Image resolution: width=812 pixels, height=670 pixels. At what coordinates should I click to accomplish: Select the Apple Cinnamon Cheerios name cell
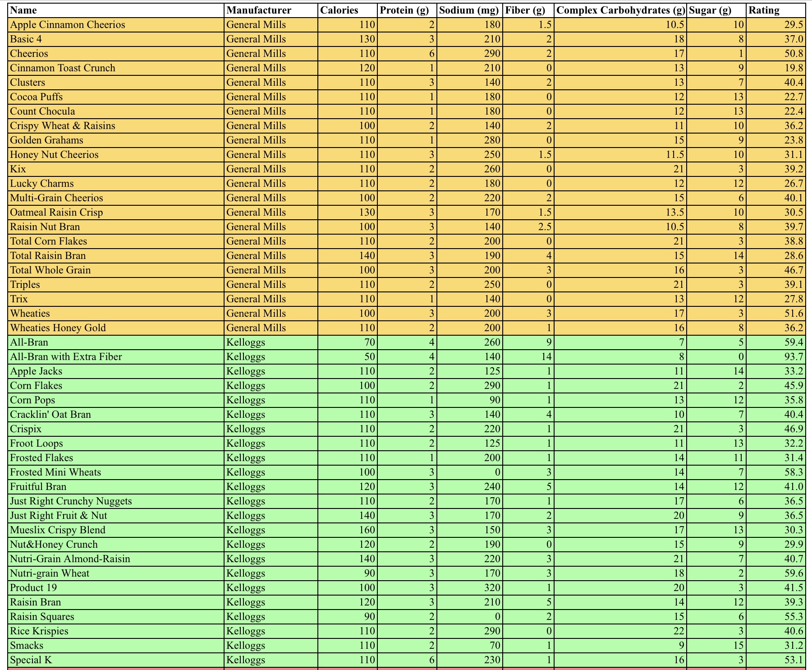(x=116, y=25)
